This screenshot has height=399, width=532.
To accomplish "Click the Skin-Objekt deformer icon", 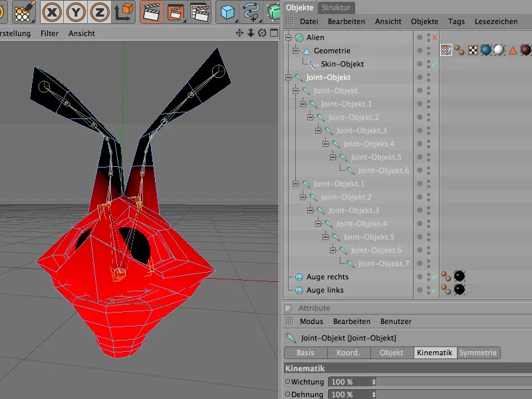I will (313, 64).
